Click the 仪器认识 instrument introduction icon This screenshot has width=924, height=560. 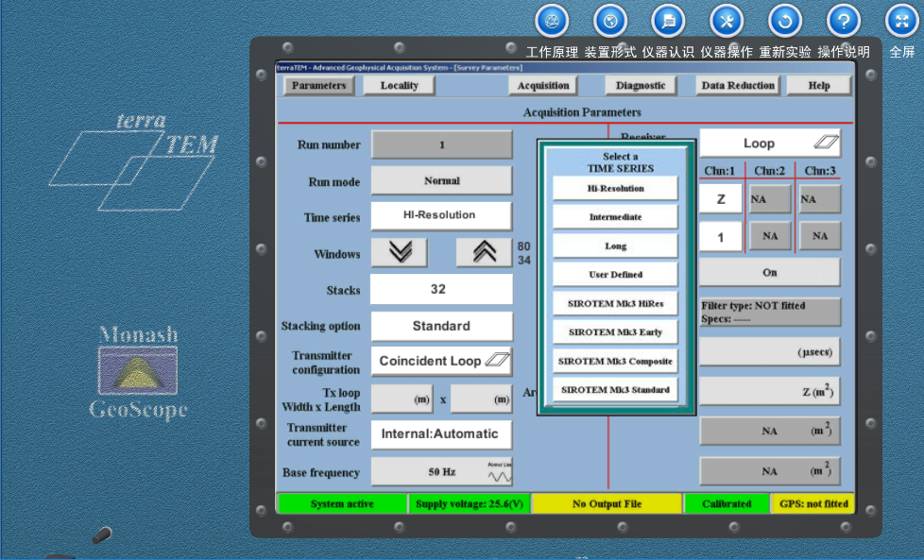coord(668,21)
